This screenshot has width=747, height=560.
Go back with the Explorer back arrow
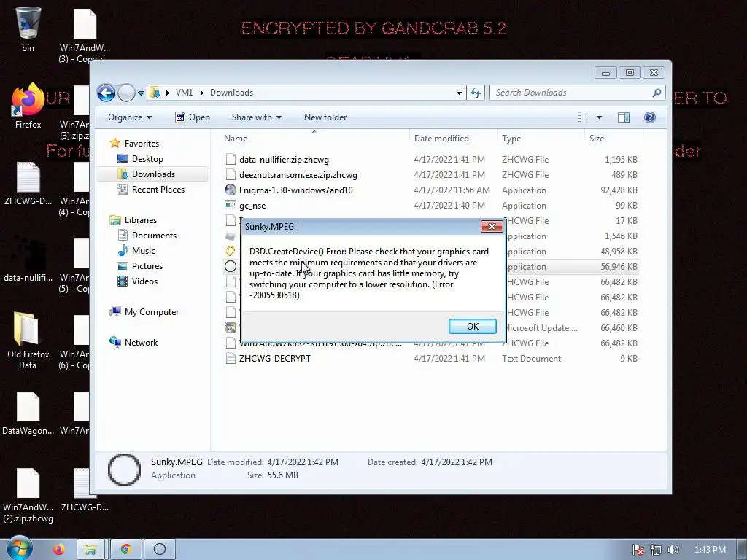point(106,93)
